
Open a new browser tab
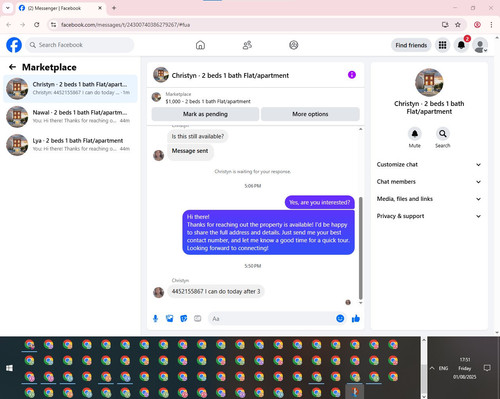pos(114,8)
